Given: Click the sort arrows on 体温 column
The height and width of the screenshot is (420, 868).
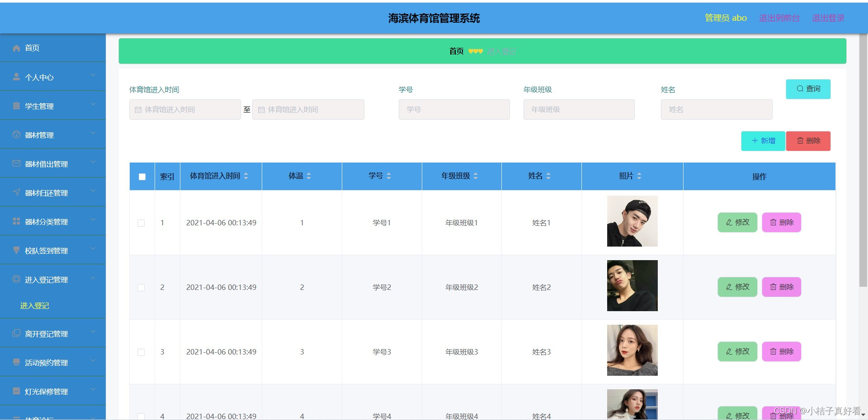Looking at the screenshot, I should click(x=309, y=176).
